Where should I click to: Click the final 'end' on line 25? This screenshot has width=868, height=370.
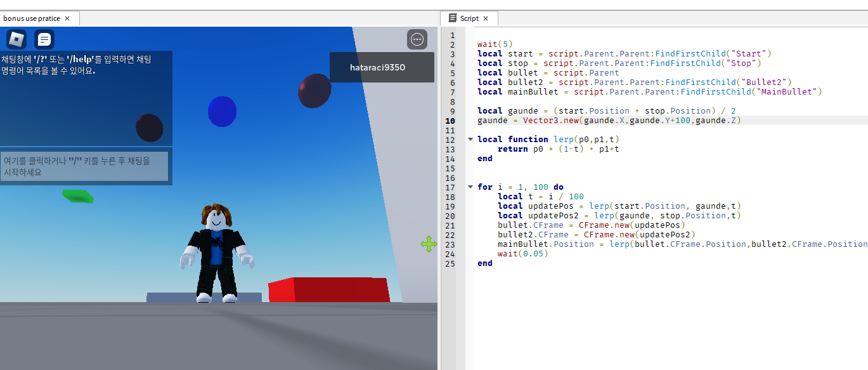tap(485, 263)
